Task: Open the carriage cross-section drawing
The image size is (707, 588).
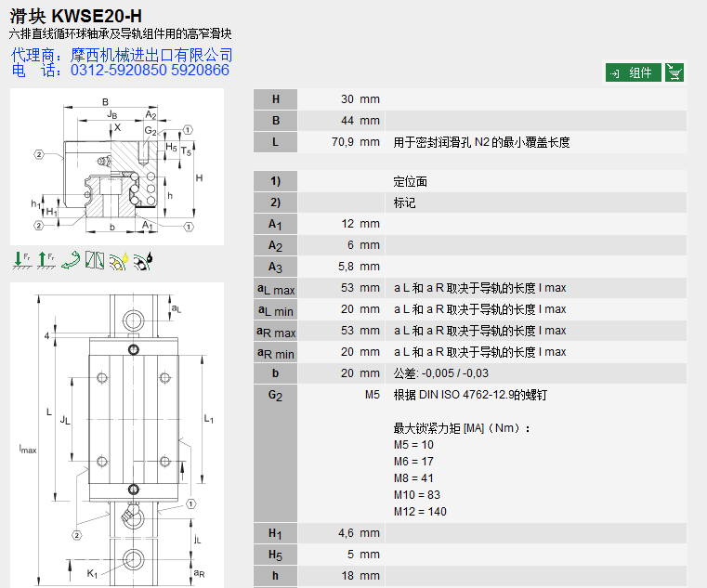Action: (x=116, y=167)
